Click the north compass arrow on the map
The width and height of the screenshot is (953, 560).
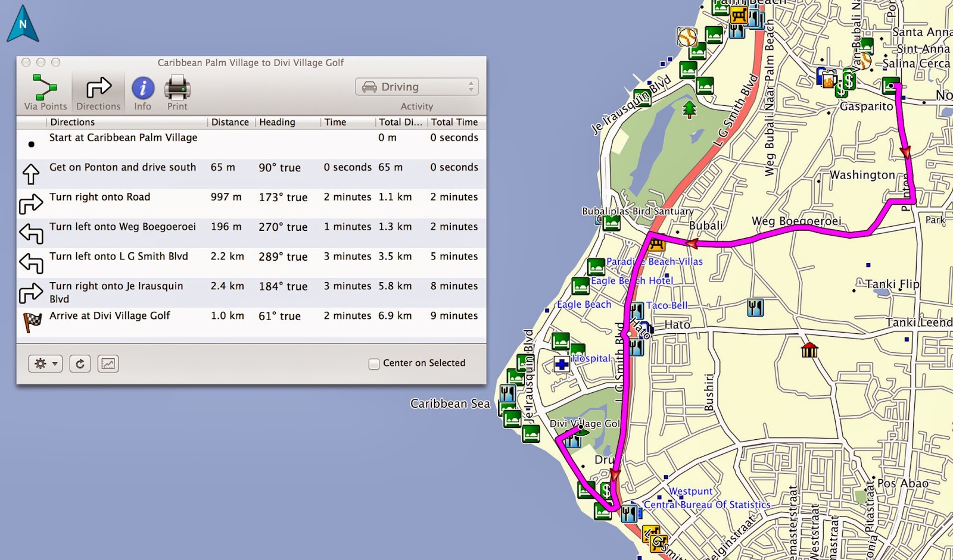[x=23, y=24]
